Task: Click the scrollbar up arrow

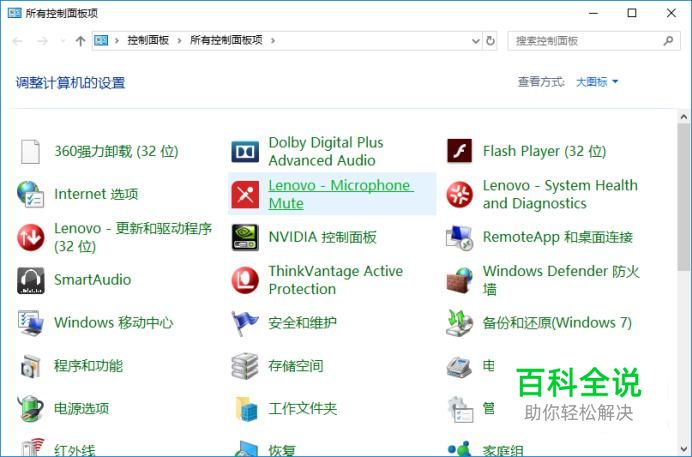Action: [x=684, y=117]
